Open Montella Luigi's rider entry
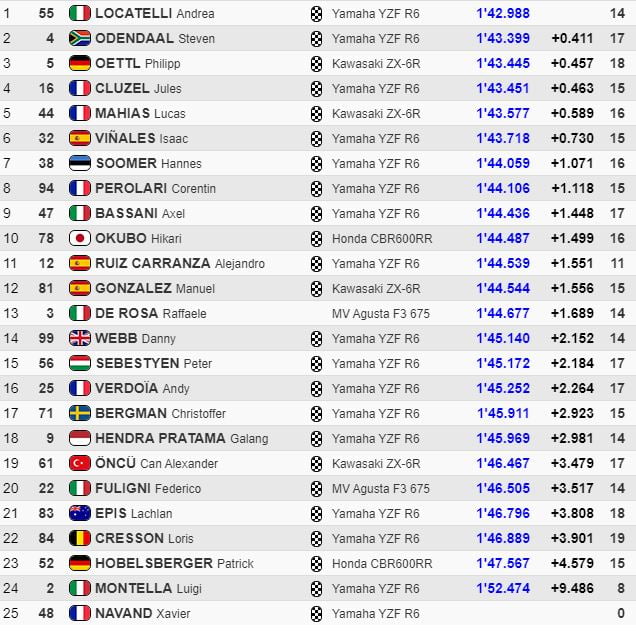636x632 pixels. pyautogui.click(x=148, y=588)
